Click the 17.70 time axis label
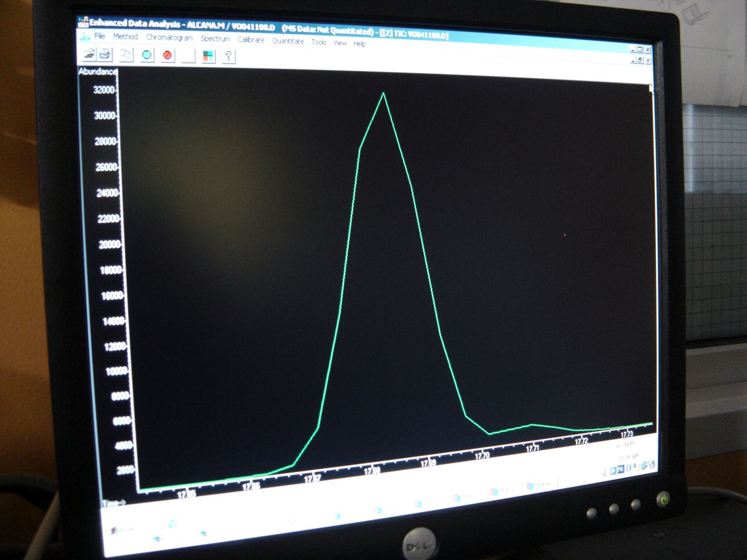 coord(482,455)
